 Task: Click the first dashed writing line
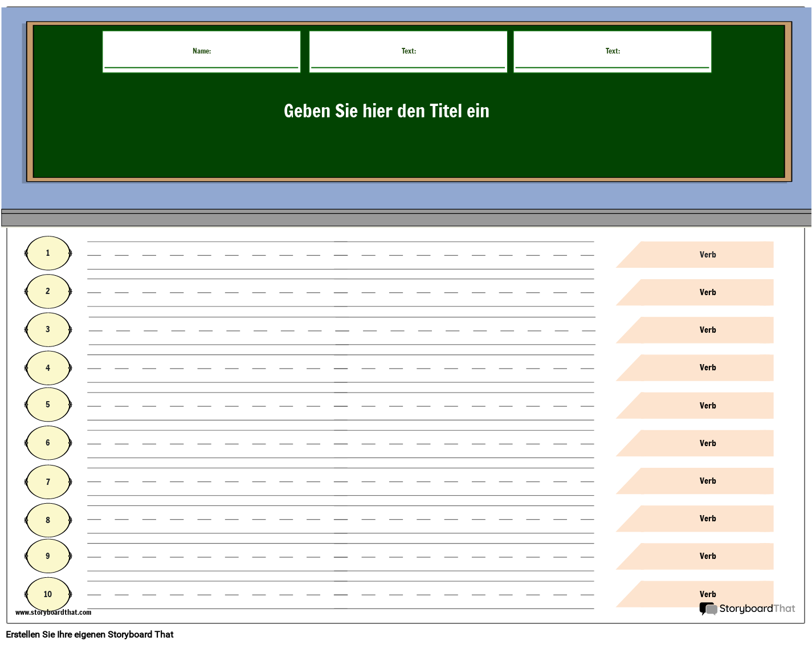[340, 255]
